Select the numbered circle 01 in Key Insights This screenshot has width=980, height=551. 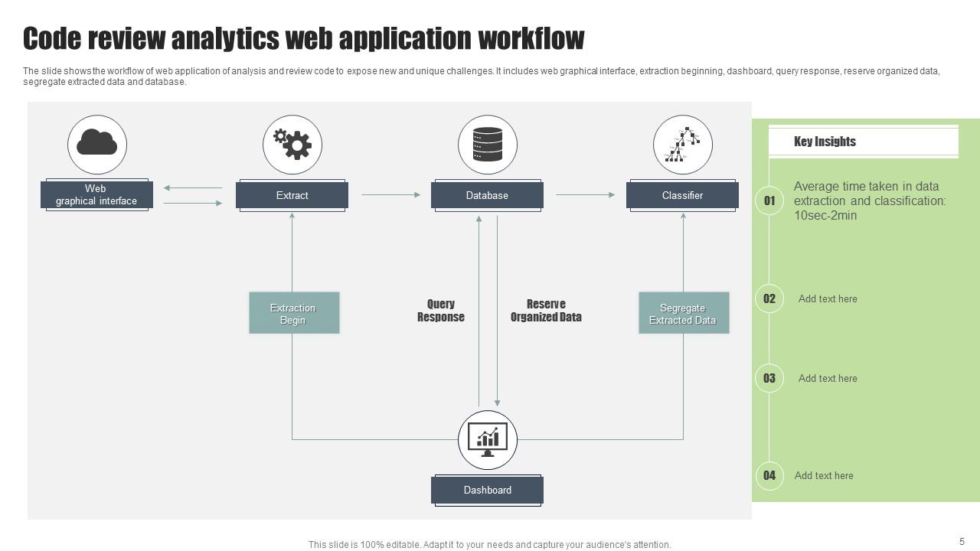(768, 201)
